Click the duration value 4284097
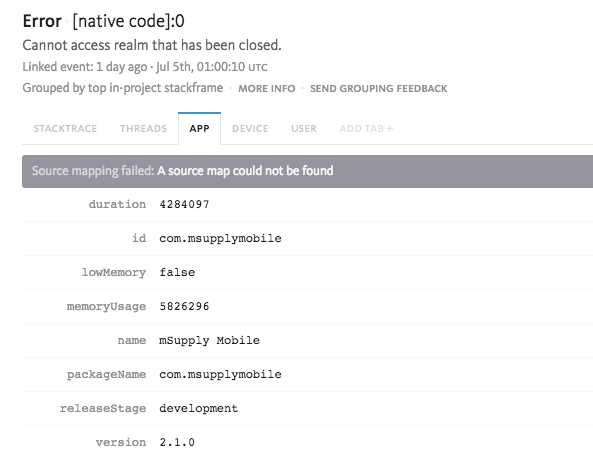The width and height of the screenshot is (593, 454). [x=184, y=204]
